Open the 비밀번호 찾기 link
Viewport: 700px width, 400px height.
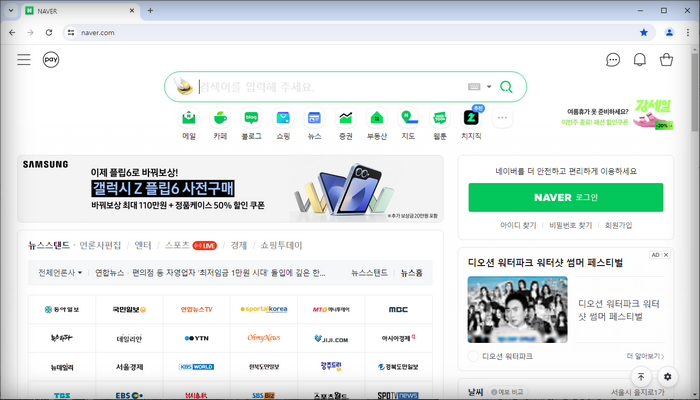click(571, 225)
